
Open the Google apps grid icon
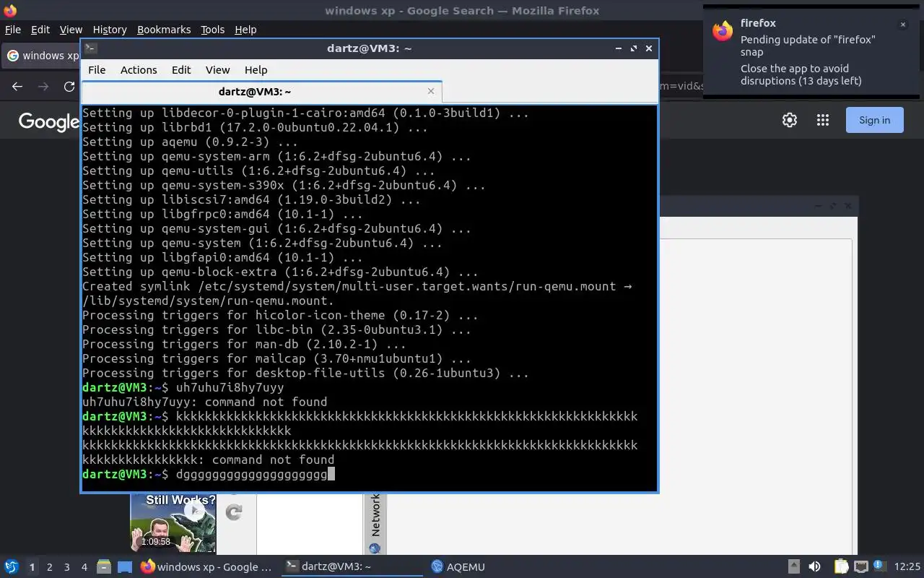click(x=823, y=121)
